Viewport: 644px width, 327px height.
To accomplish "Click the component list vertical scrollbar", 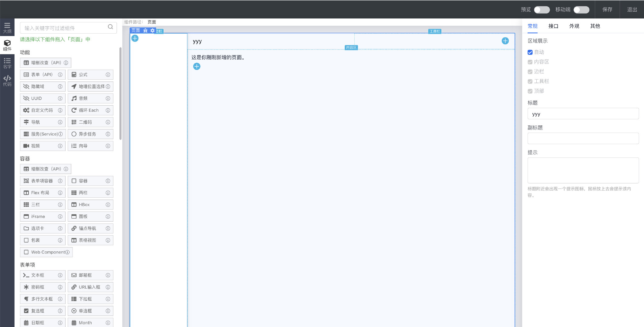I will (x=120, y=94).
